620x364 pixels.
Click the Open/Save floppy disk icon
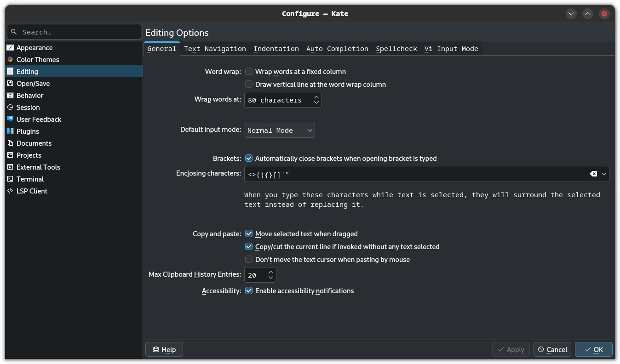point(10,83)
